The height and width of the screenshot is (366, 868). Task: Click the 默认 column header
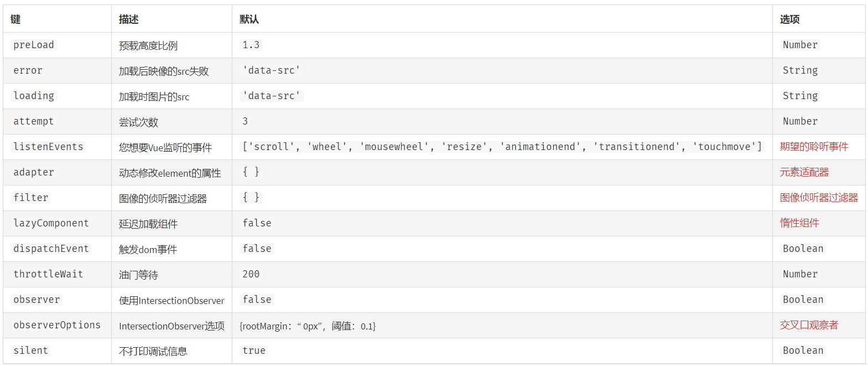pos(249,19)
